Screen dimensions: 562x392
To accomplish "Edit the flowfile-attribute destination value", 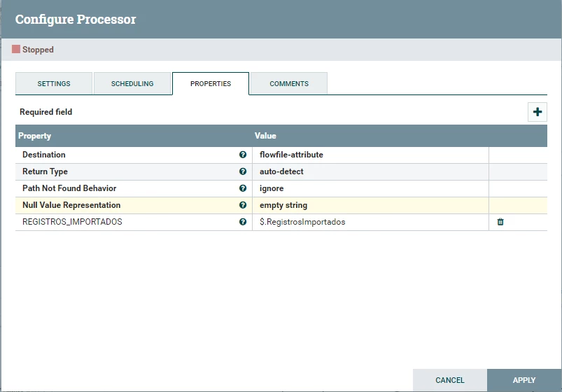I will click(371, 155).
